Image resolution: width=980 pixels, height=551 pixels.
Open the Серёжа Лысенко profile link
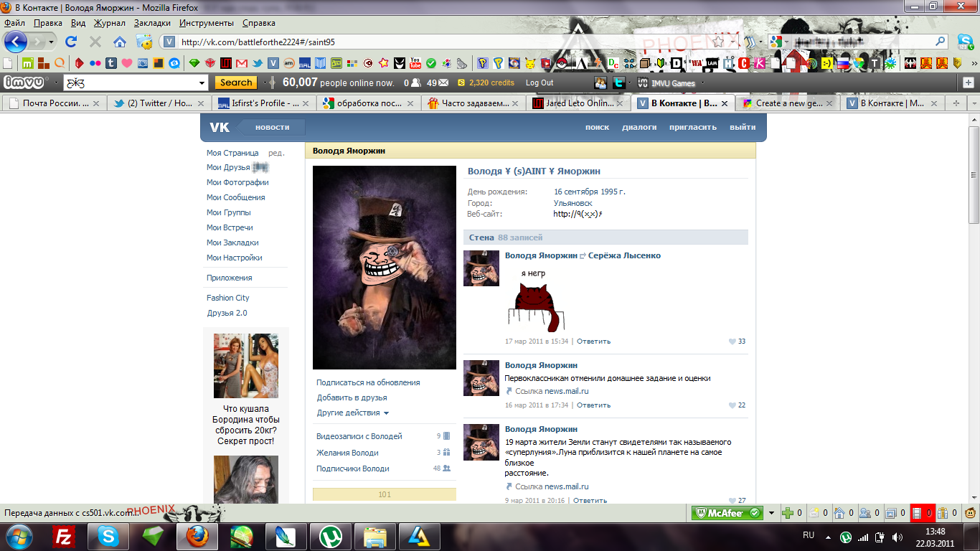tap(624, 255)
